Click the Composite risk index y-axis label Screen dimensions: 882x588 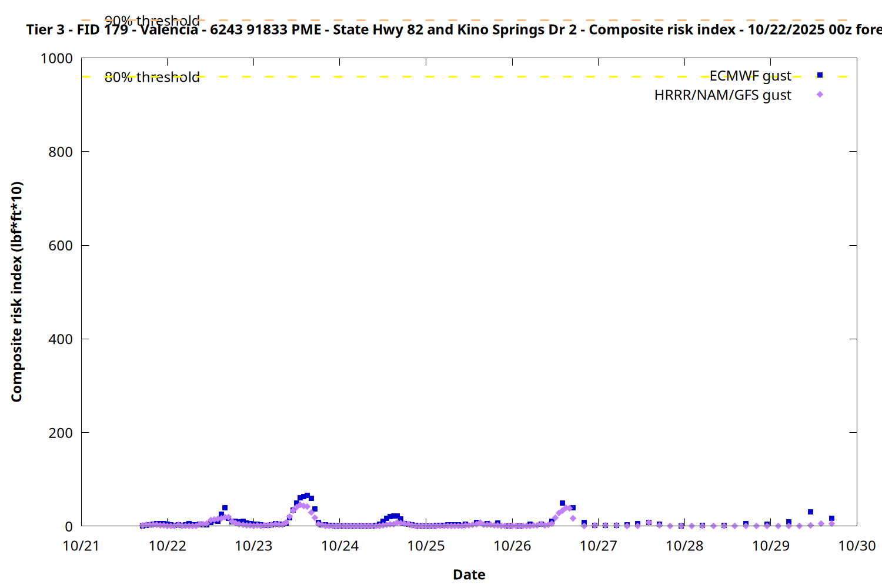click(16, 292)
